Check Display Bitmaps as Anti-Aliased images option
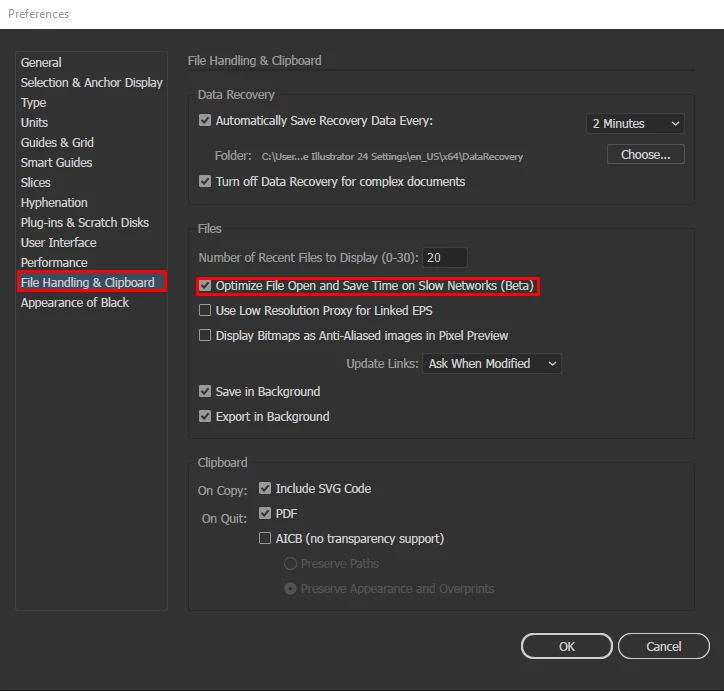Screen dimensions: 724x691 click(x=205, y=335)
